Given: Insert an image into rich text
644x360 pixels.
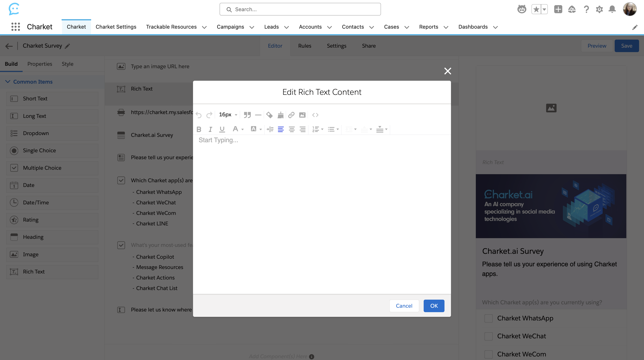Looking at the screenshot, I should pyautogui.click(x=302, y=115).
